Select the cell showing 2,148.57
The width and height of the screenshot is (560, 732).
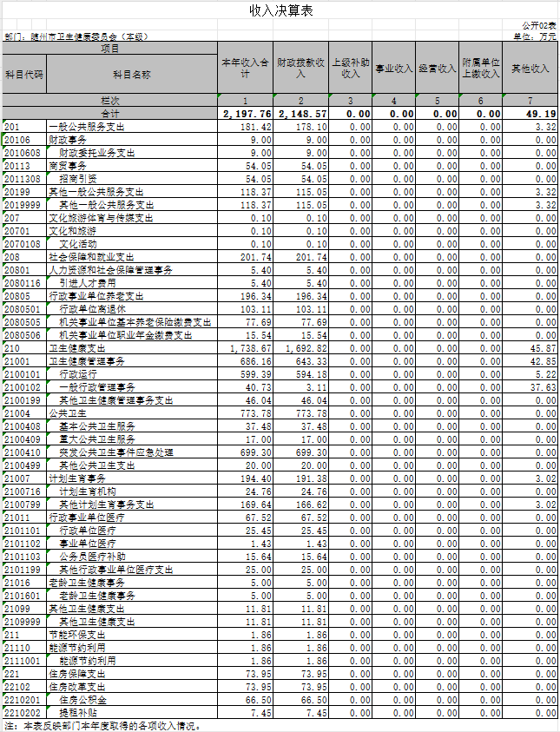coord(302,114)
